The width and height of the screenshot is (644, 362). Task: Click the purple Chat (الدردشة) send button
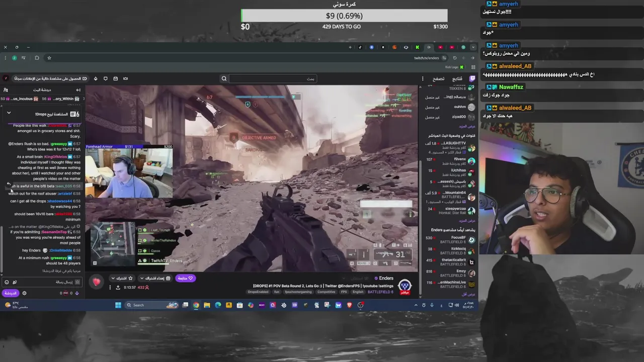click(11, 293)
